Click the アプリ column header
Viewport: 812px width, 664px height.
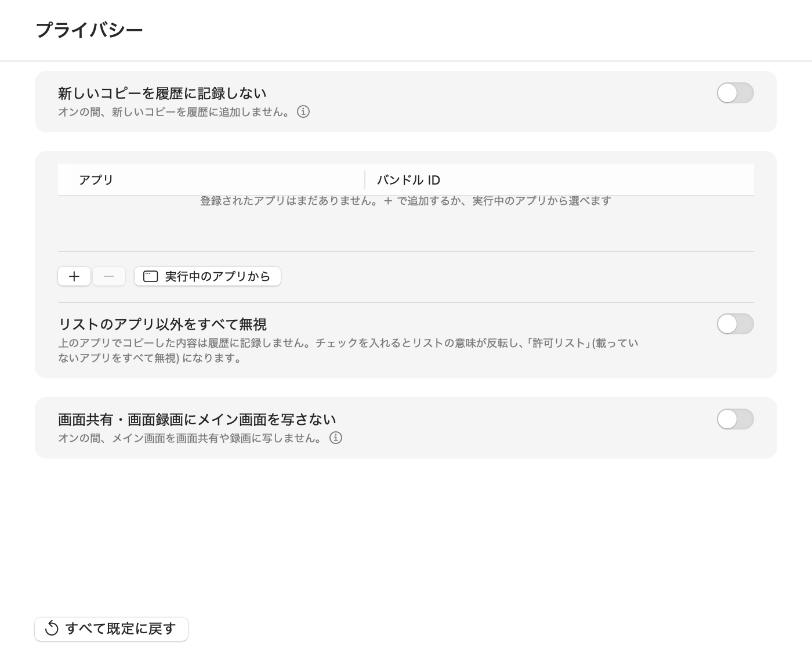212,180
